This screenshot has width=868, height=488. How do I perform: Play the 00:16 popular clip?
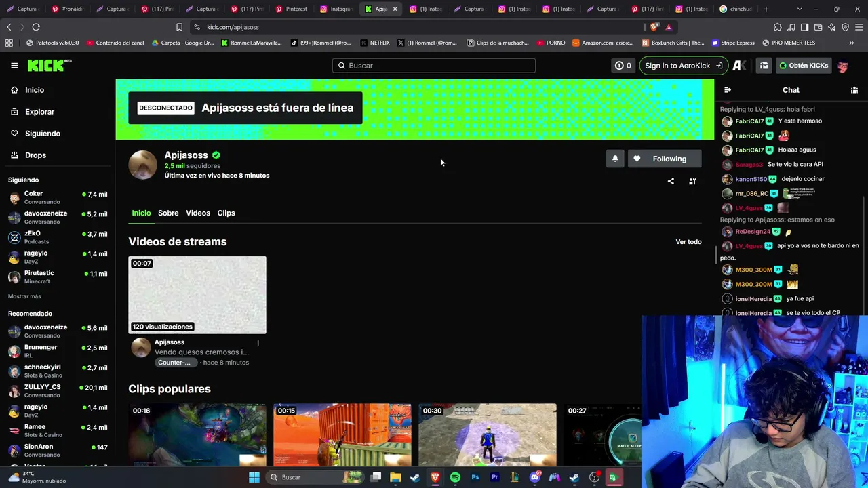(x=197, y=435)
